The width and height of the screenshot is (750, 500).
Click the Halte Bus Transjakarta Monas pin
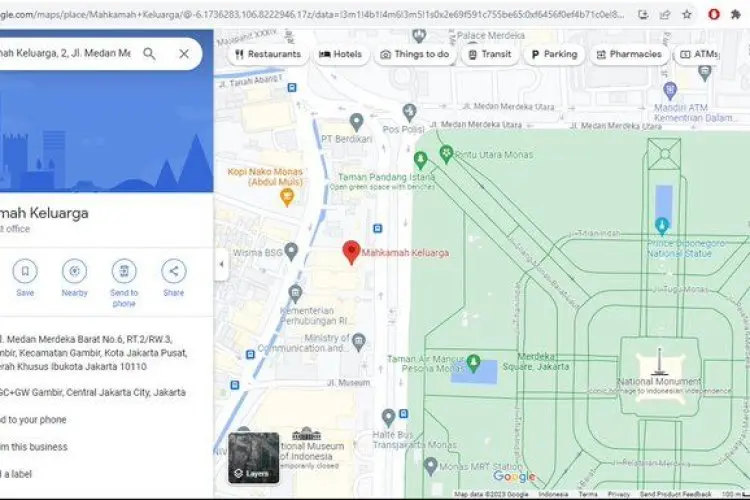tap(388, 418)
